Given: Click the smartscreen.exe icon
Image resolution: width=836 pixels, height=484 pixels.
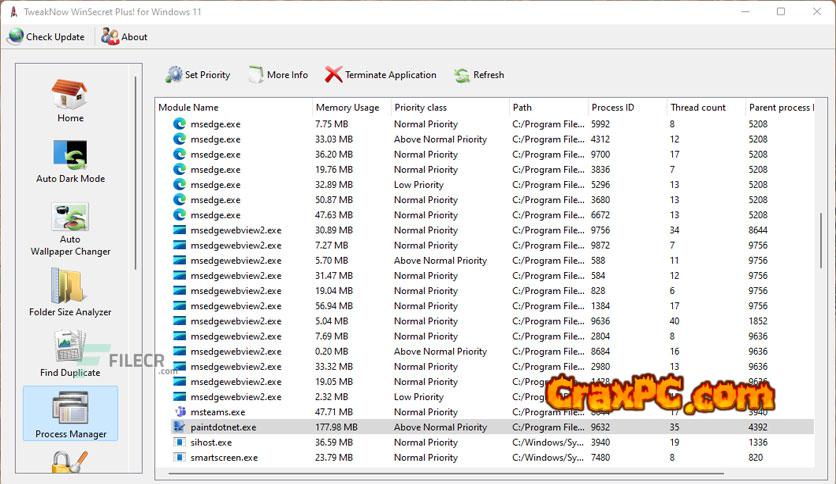Looking at the screenshot, I should (180, 457).
